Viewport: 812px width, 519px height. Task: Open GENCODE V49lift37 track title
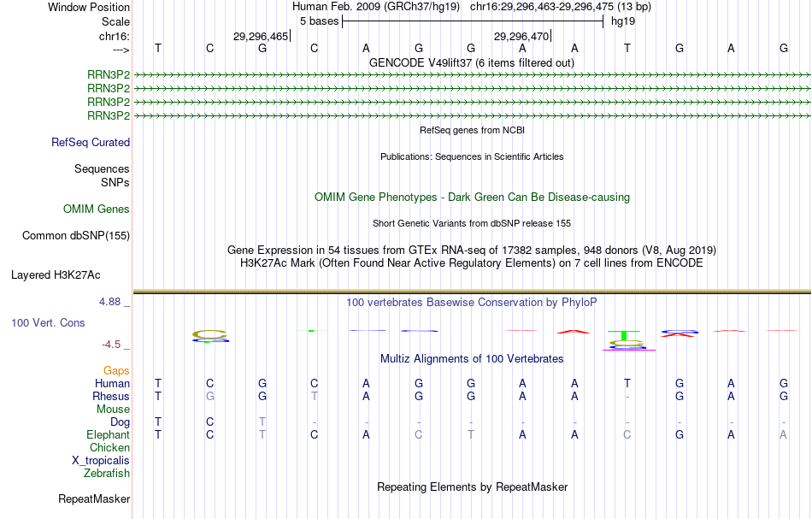(x=471, y=62)
